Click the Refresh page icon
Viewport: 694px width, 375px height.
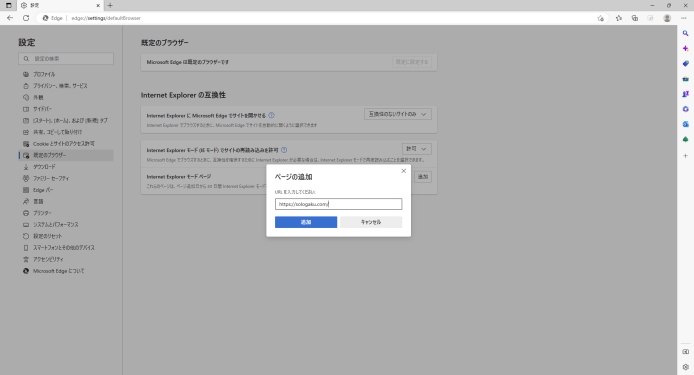point(26,18)
